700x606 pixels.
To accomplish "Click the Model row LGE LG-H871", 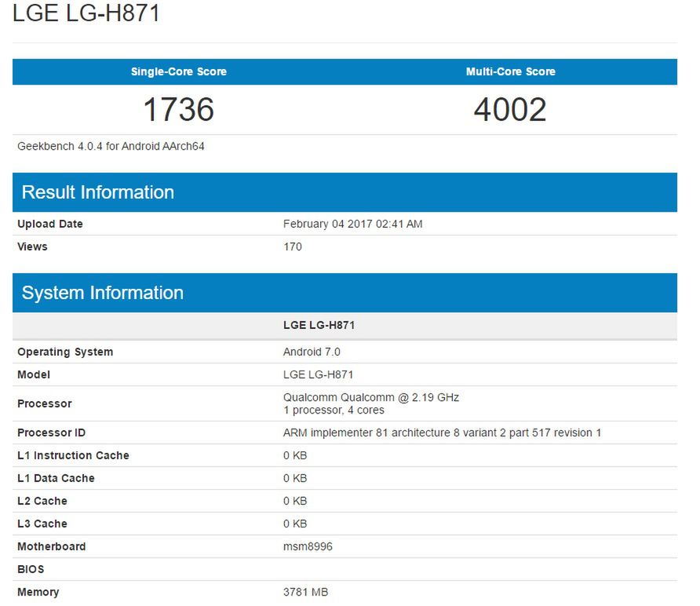I will click(319, 374).
